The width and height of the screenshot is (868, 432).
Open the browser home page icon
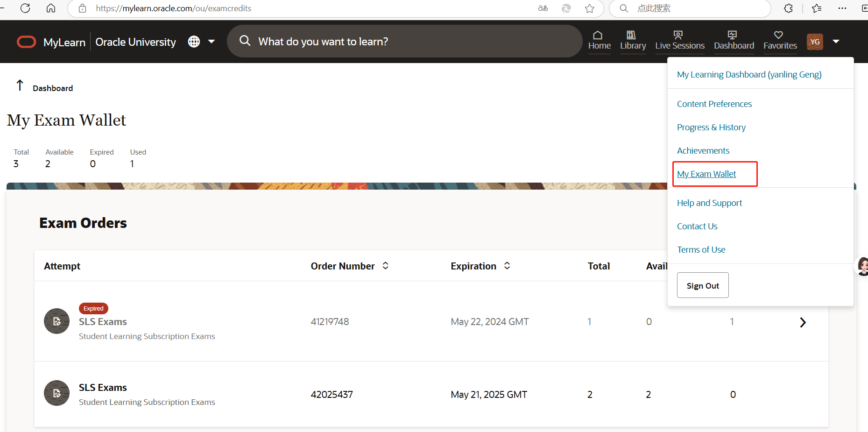[x=51, y=8]
